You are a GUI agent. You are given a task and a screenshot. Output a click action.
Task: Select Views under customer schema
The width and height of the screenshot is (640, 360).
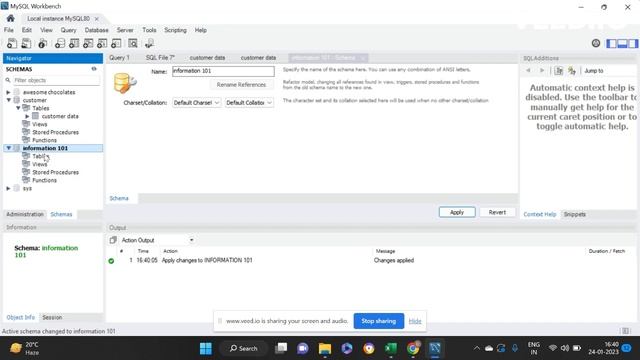pyautogui.click(x=40, y=124)
